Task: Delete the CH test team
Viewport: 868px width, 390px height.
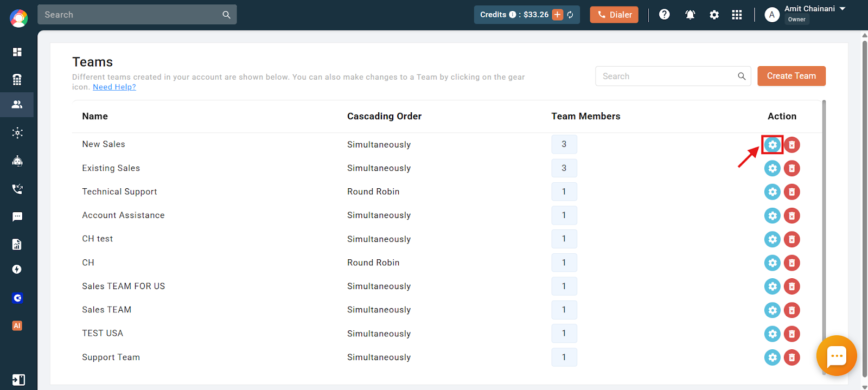Action: coord(792,239)
